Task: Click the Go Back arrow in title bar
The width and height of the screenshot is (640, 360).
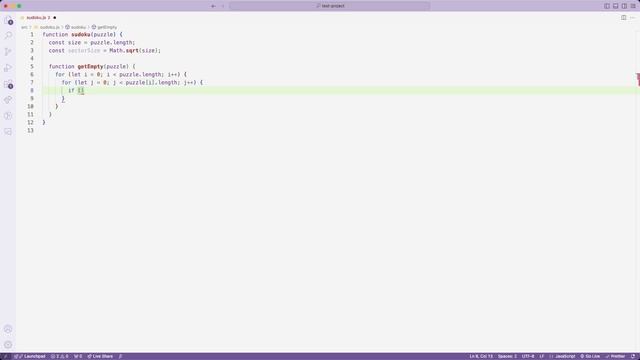Action: click(213, 6)
